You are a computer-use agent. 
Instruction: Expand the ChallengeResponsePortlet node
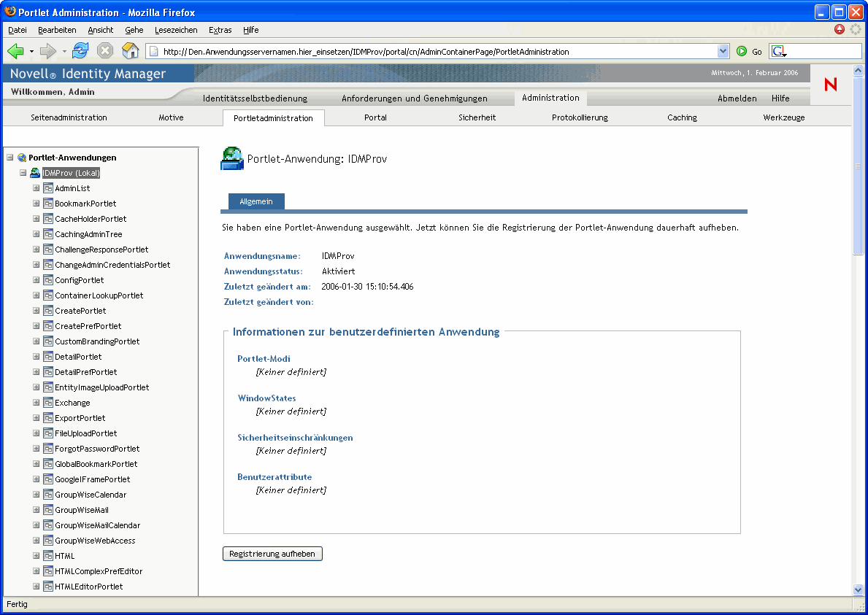click(36, 250)
